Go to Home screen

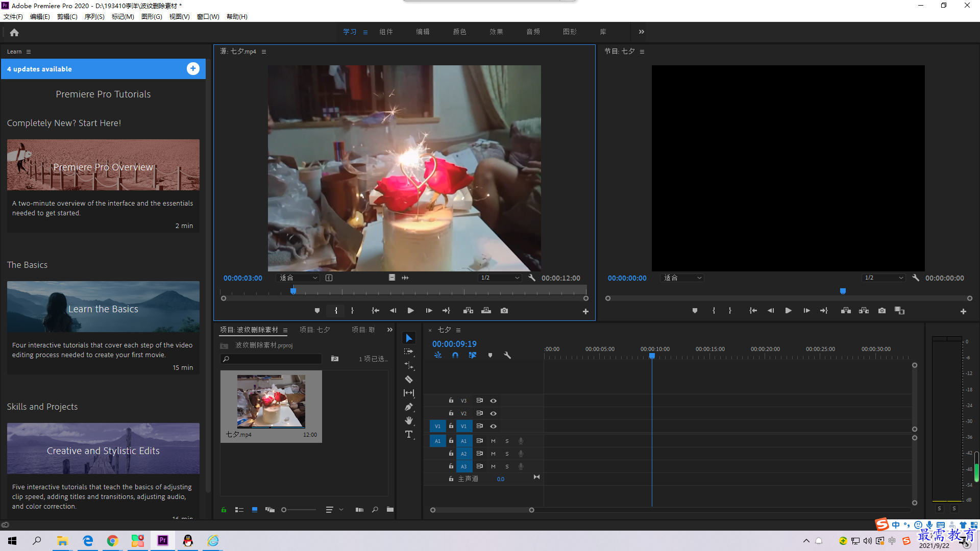pyautogui.click(x=14, y=33)
